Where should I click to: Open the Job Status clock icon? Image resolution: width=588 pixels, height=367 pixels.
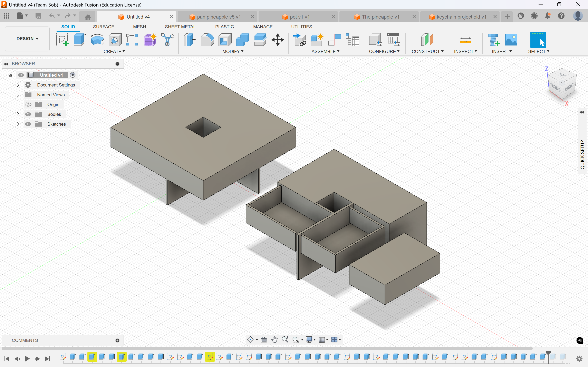[534, 16]
